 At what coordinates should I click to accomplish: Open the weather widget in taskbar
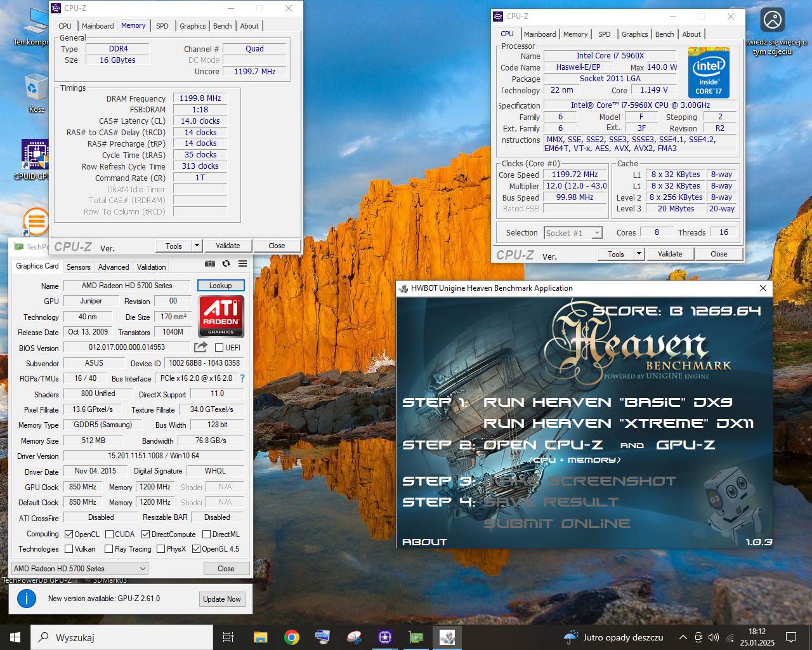pos(613,637)
